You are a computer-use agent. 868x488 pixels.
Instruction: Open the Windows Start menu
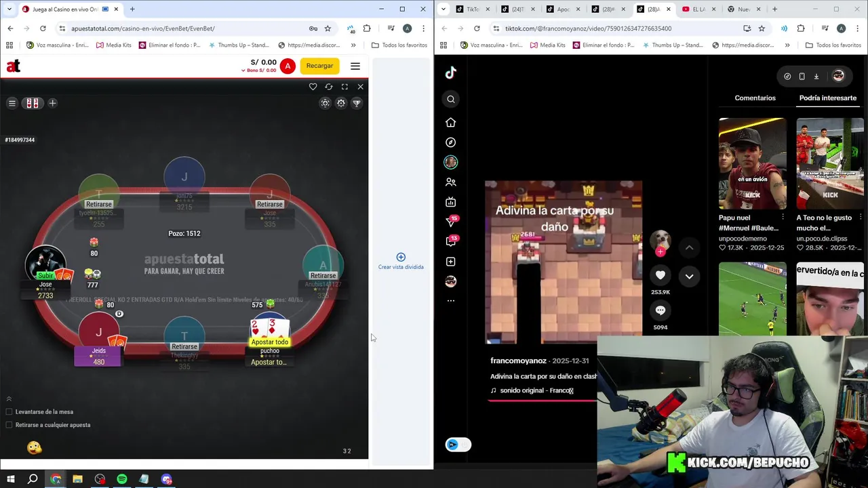click(10, 479)
